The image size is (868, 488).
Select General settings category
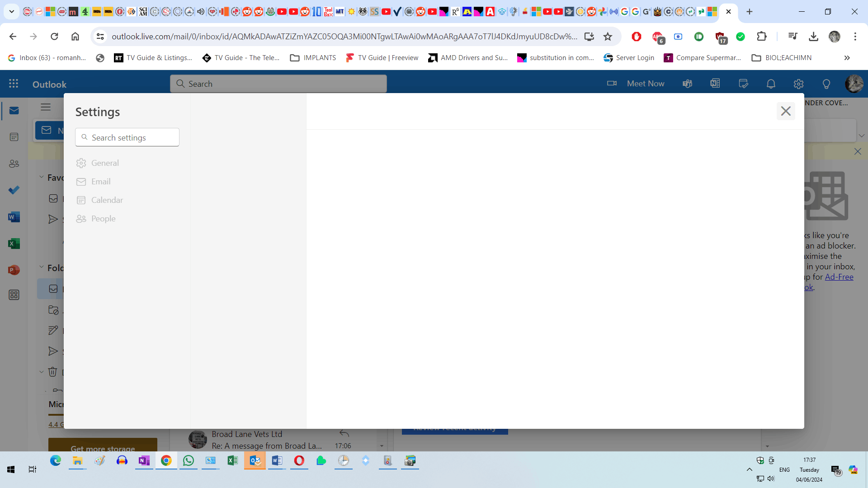[x=105, y=163]
